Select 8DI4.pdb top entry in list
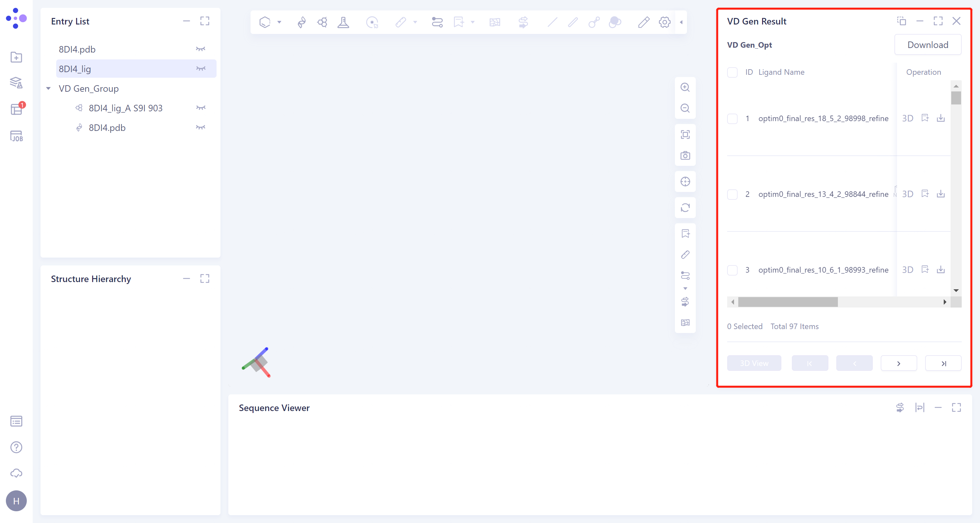The height and width of the screenshot is (523, 980). 77,49
